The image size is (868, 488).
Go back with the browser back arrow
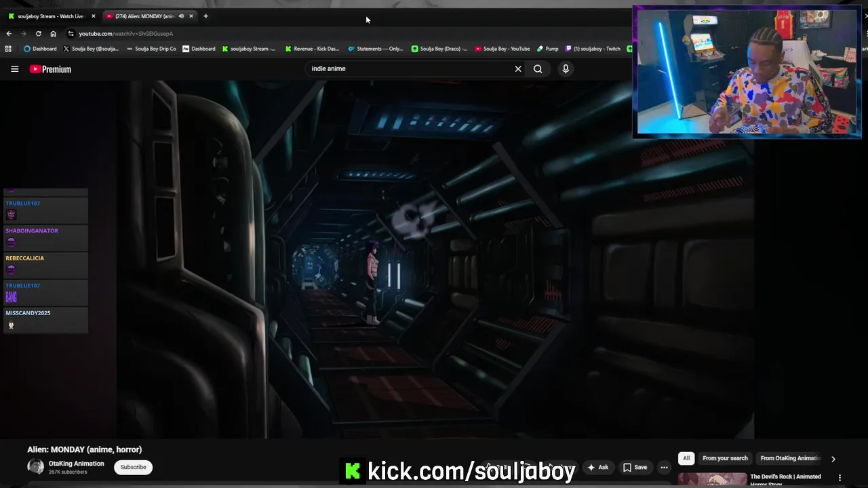coord(9,33)
